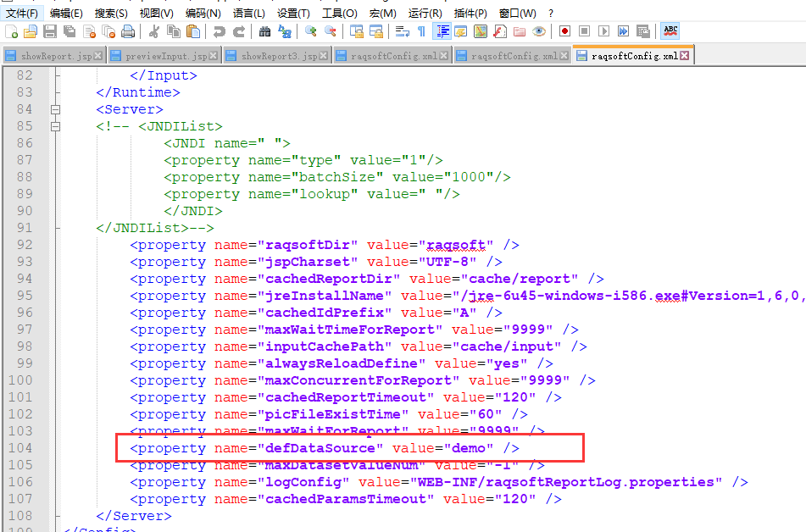
Task: Toggle word wrap in the toolbar
Action: pos(402,31)
